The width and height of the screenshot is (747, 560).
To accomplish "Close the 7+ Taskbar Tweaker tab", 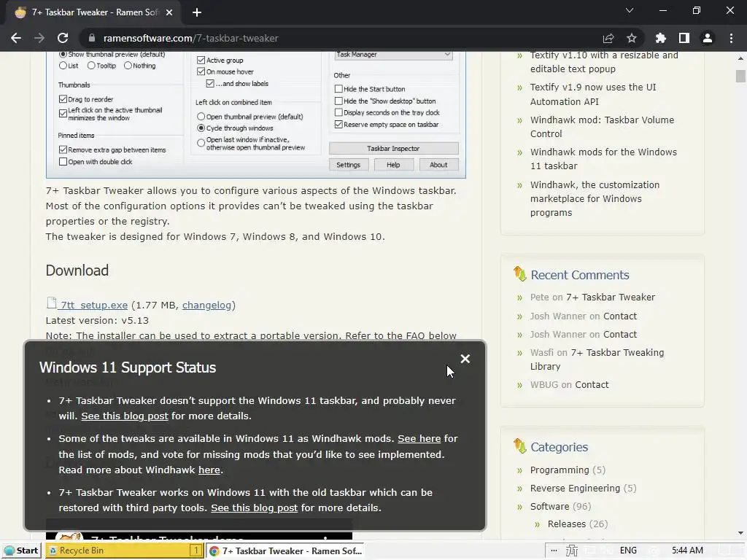I will click(169, 12).
